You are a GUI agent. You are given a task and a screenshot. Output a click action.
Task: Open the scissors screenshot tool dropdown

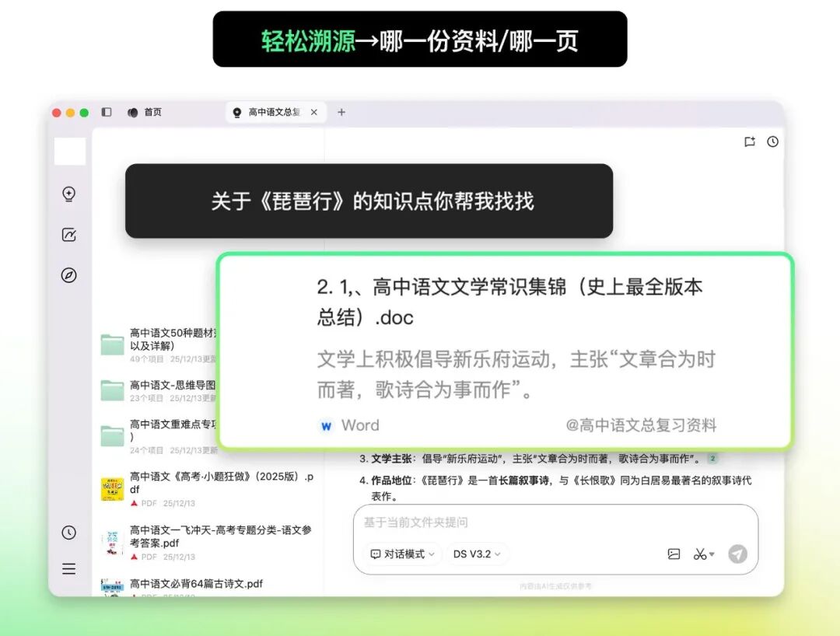(x=703, y=554)
